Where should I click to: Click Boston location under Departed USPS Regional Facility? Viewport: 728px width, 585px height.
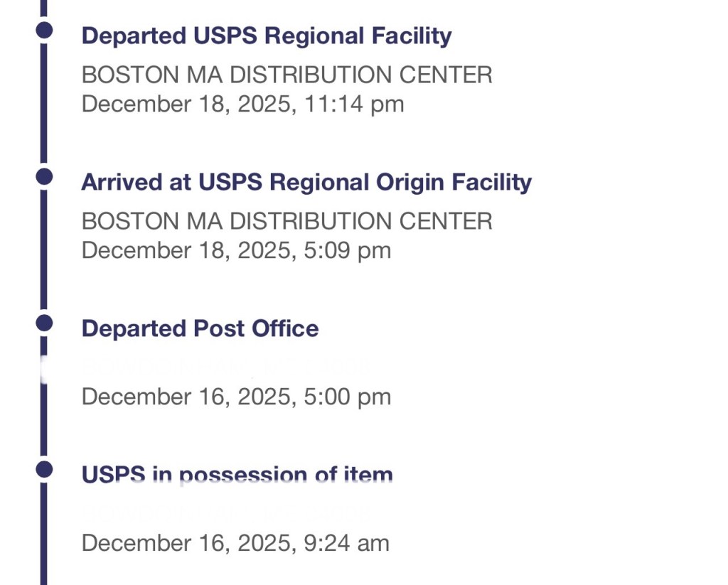[x=287, y=75]
